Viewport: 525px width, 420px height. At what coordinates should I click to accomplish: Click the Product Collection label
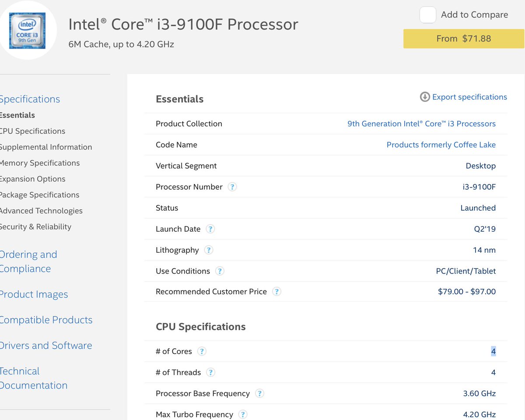(x=189, y=124)
